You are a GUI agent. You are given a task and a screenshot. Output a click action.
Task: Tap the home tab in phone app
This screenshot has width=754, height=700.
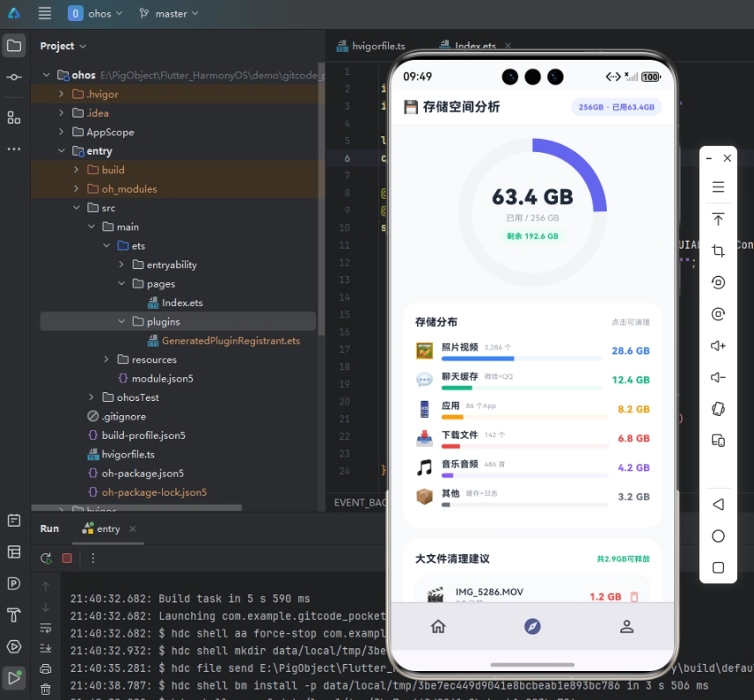click(438, 626)
